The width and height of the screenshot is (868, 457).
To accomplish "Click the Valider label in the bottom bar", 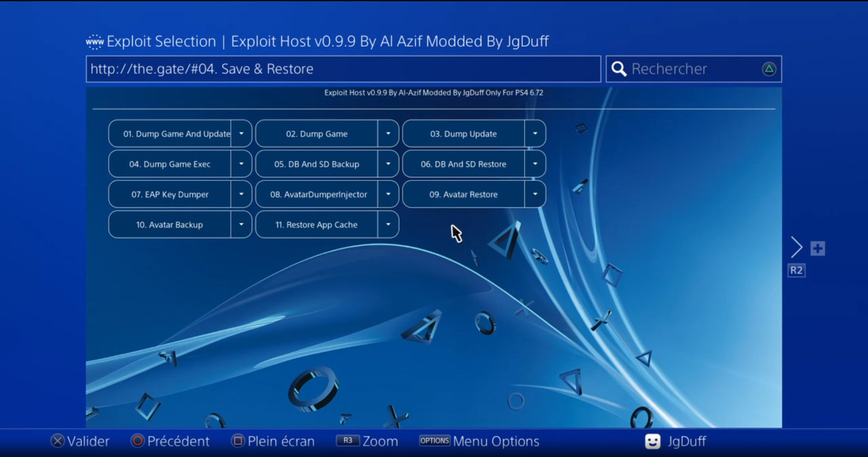I will tap(88, 441).
